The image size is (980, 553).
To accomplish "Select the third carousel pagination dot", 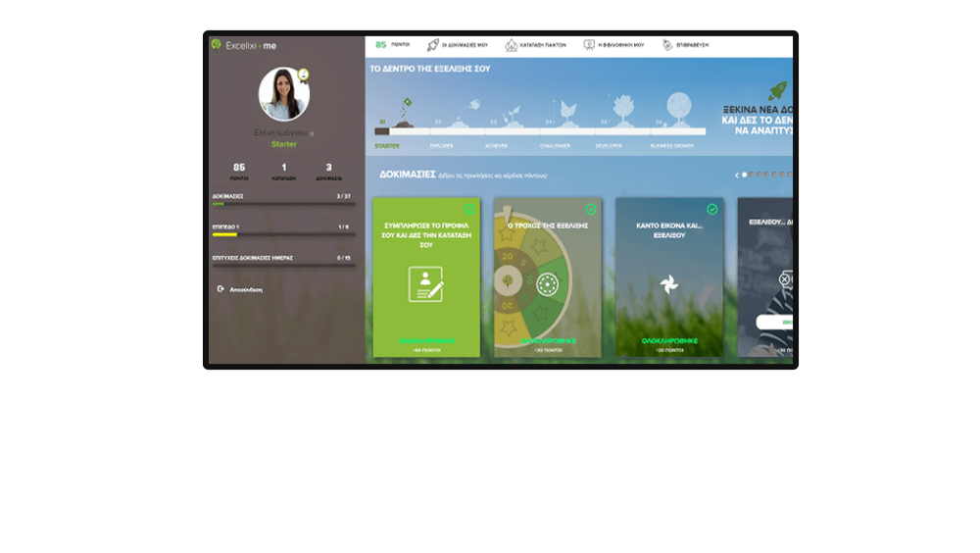I will coord(759,175).
